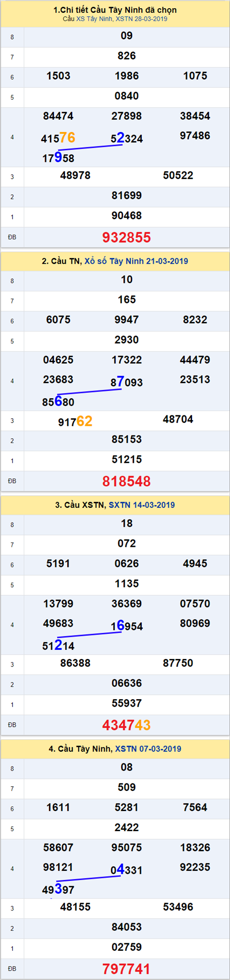Select number 51214 in third table
Viewport: 230px width, 980px height.
58,645
